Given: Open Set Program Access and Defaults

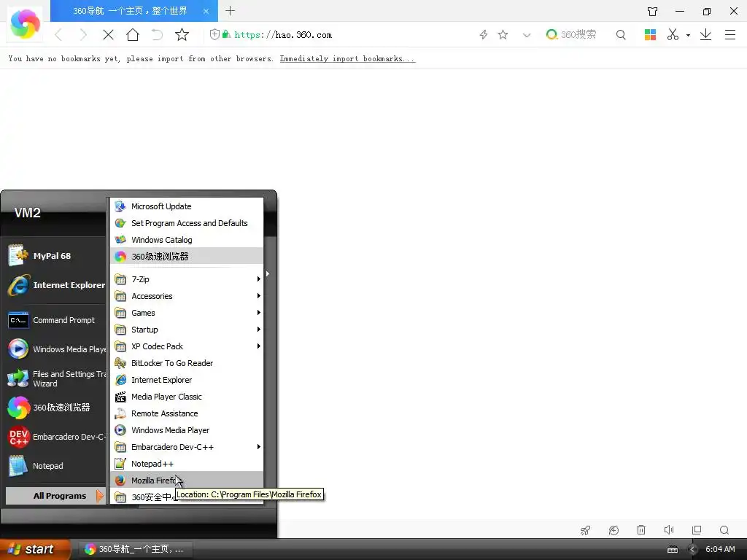Looking at the screenshot, I should 187,223.
